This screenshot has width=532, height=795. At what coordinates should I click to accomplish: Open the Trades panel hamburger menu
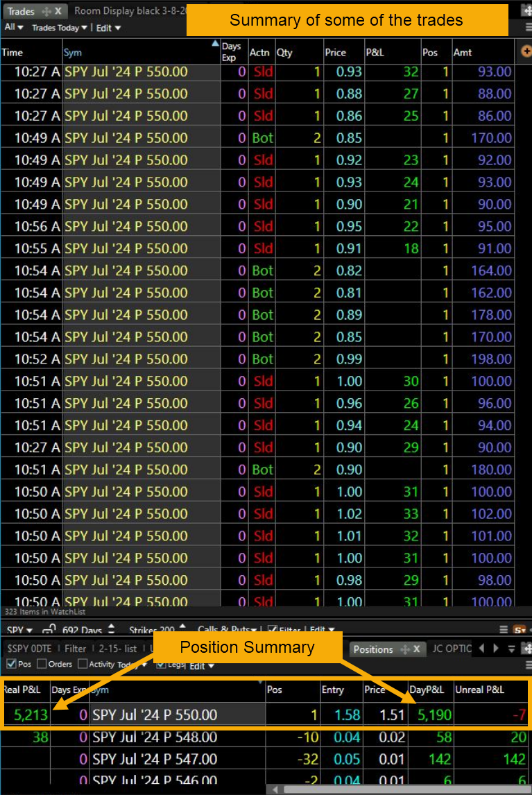point(528,27)
